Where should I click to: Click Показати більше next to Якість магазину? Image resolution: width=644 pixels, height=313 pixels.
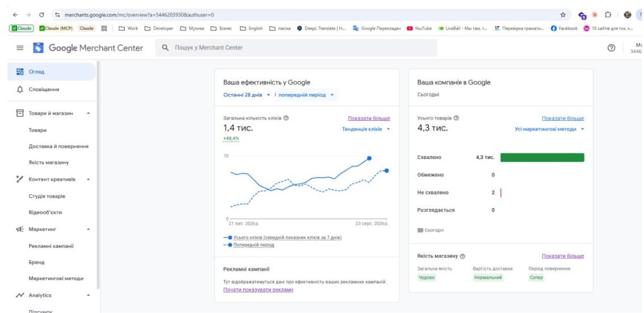[563, 256]
